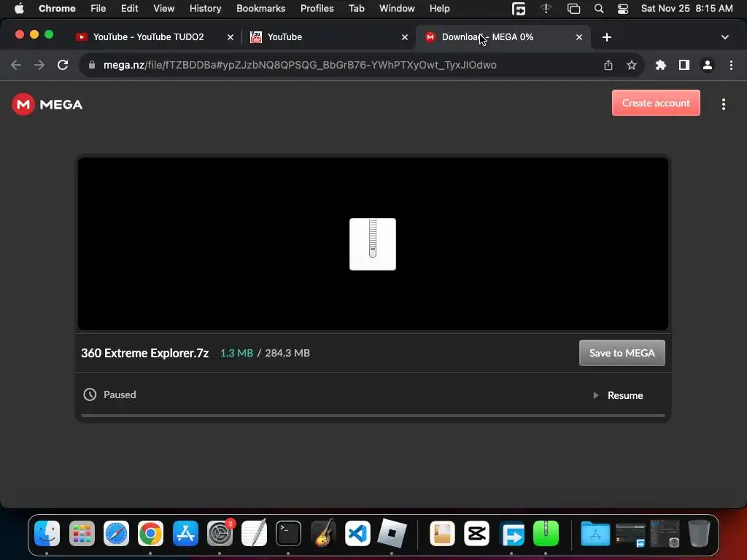Open Control Center in menu bar

[x=623, y=9]
